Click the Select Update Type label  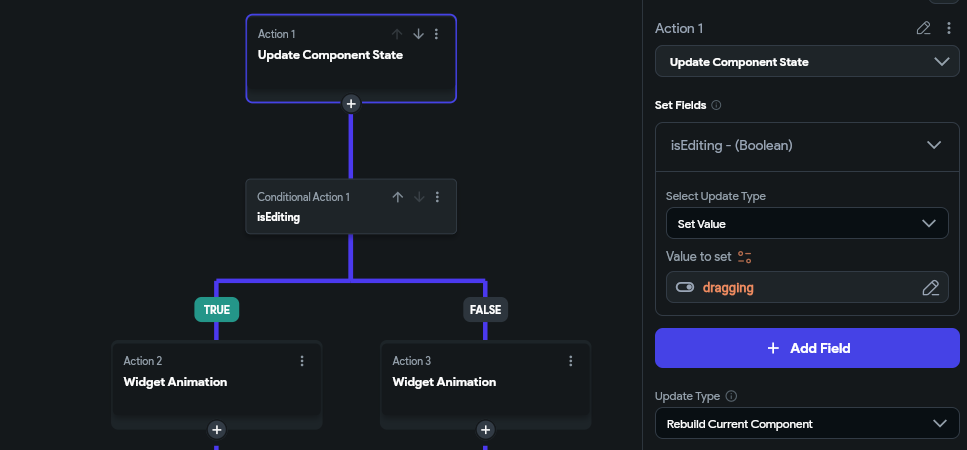click(x=715, y=196)
